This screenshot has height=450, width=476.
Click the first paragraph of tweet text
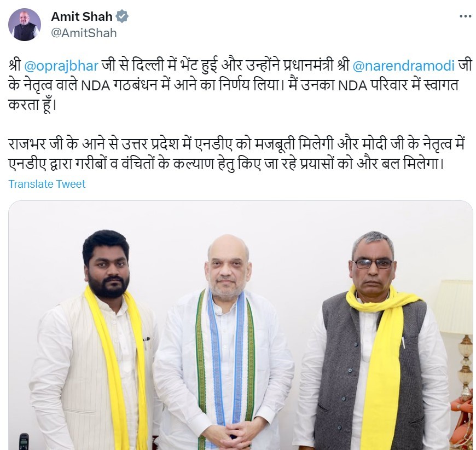tap(240, 85)
